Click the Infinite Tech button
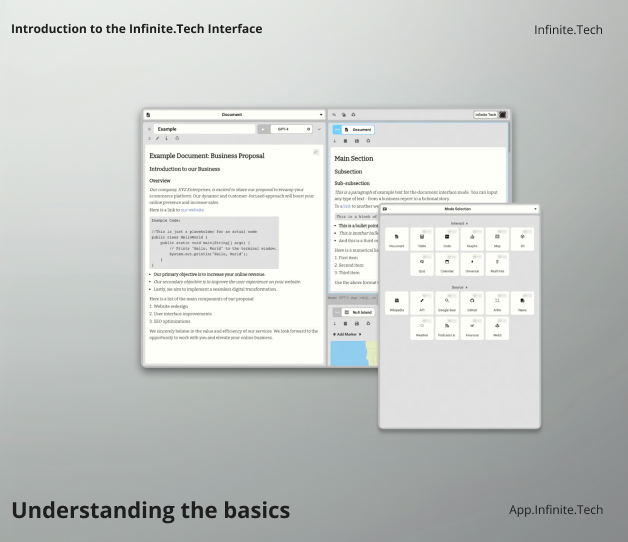The image size is (628, 542). (485, 115)
